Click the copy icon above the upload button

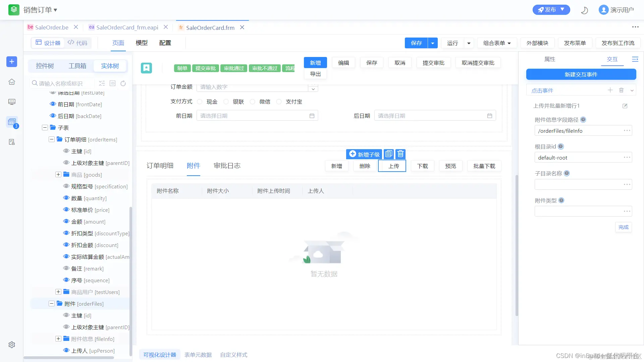388,154
